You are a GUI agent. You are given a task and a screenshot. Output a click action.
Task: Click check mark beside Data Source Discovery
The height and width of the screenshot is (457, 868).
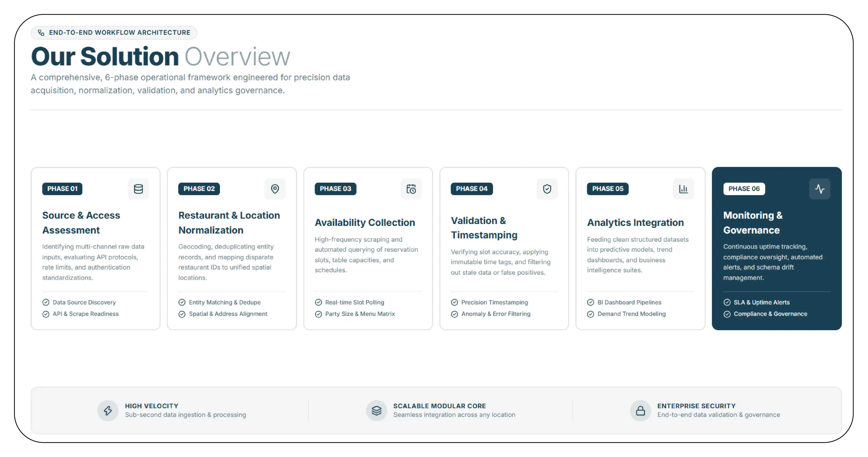[x=46, y=302]
